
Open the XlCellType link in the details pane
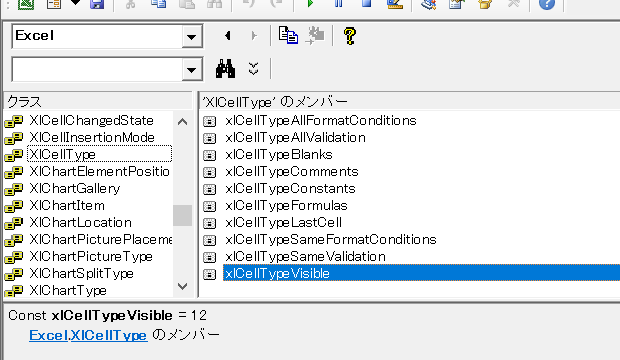[x=109, y=335]
